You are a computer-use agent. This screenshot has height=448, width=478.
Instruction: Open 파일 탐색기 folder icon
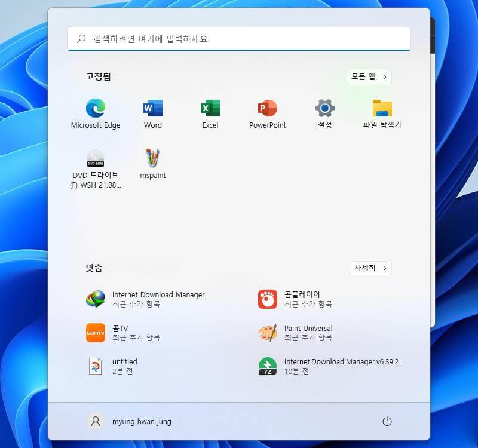point(382,108)
